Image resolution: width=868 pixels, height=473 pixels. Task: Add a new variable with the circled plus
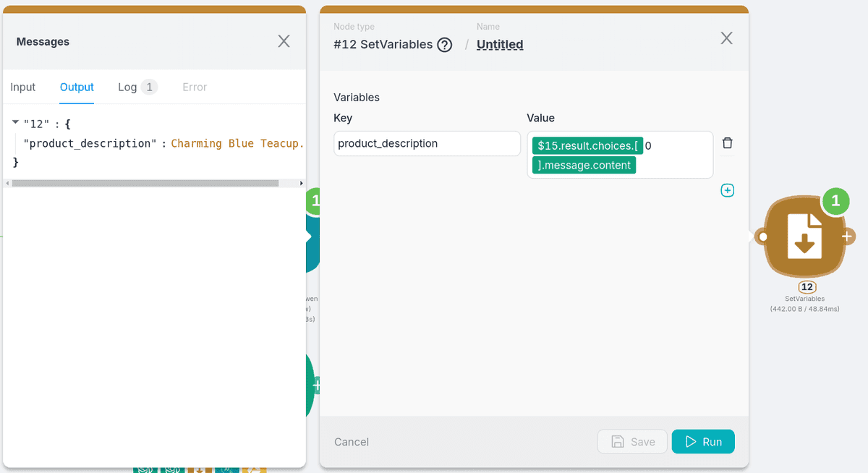728,190
